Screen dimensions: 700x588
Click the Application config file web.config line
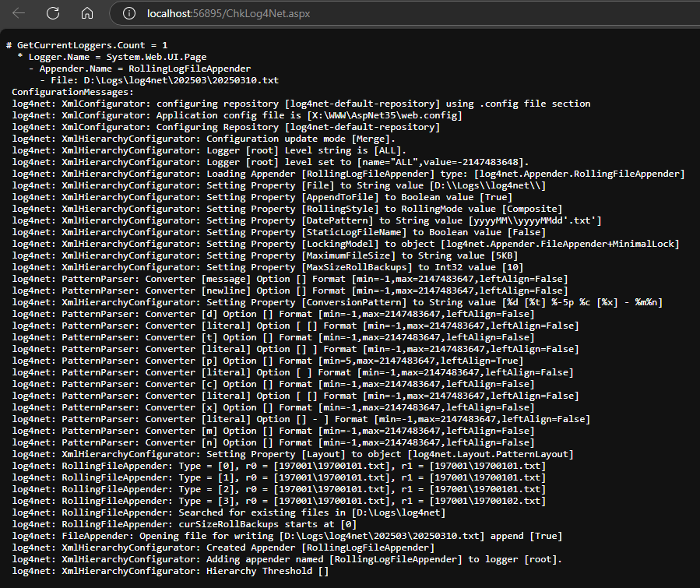[x=237, y=115]
